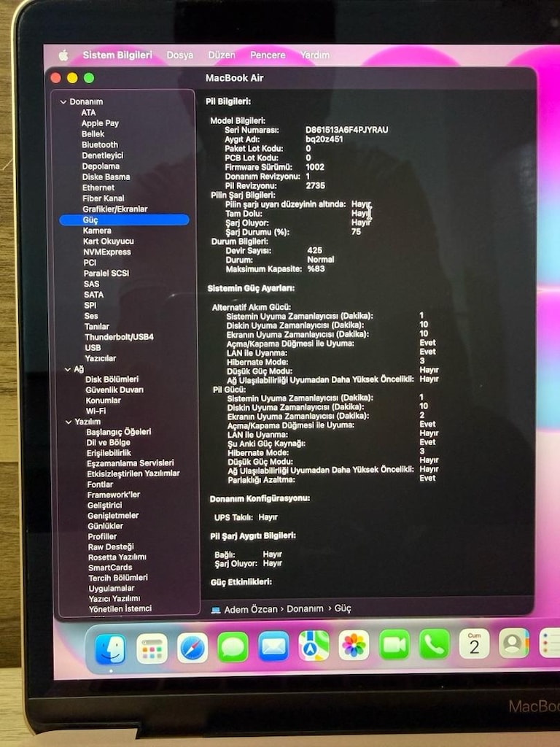Collapse the Ağ section
The image size is (560, 747).
click(68, 369)
